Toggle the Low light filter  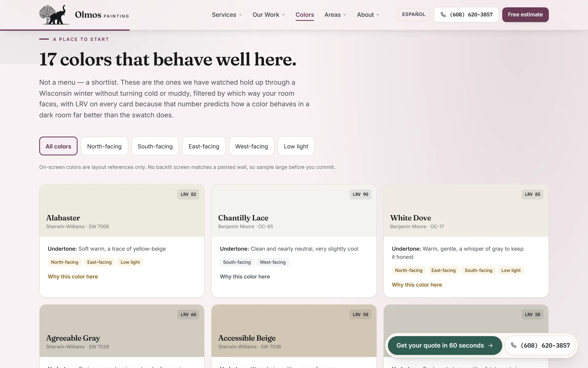[296, 146]
